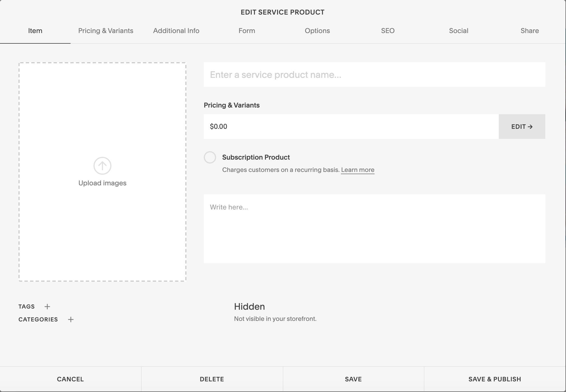Click the SAVE & PUBLISH button
Image resolution: width=566 pixels, height=392 pixels.
click(x=495, y=379)
